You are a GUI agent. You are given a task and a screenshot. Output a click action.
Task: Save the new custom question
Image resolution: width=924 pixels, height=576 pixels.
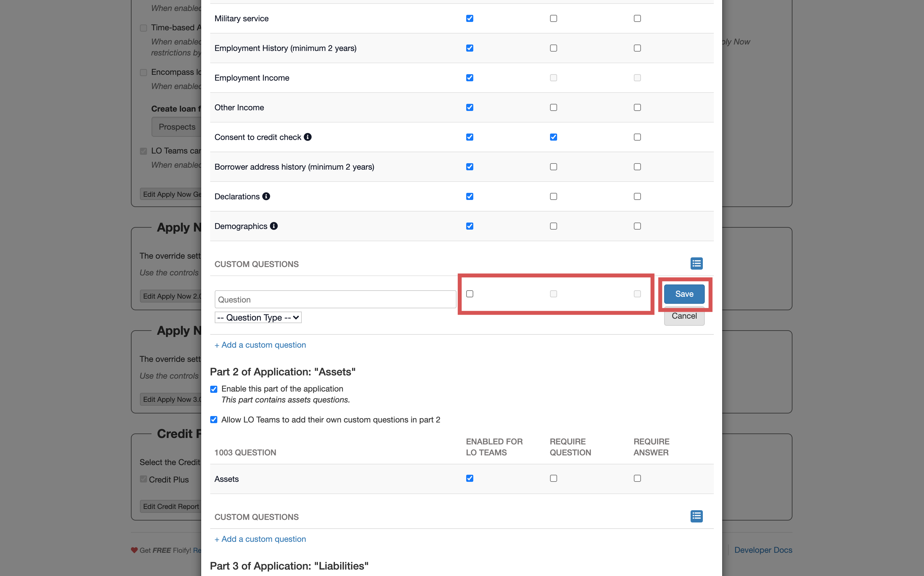[684, 294]
